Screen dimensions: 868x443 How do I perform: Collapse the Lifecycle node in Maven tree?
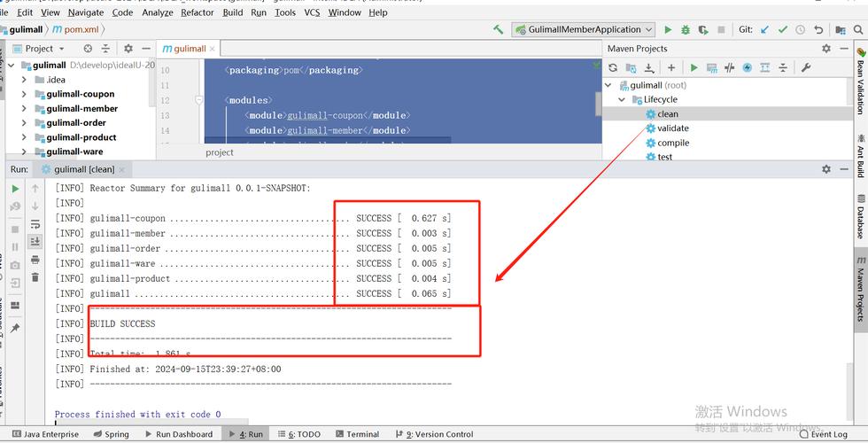(x=622, y=99)
